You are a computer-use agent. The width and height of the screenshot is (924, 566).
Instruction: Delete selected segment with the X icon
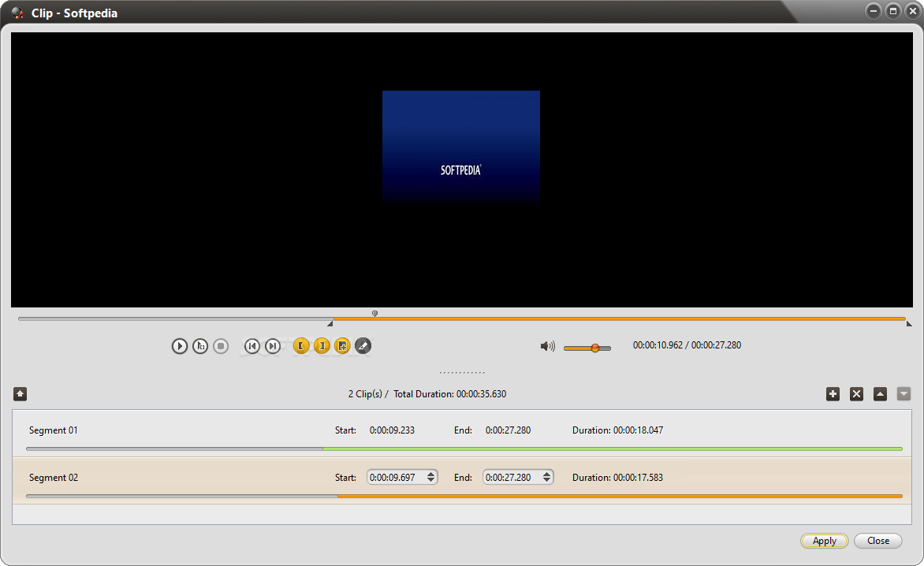pos(856,394)
